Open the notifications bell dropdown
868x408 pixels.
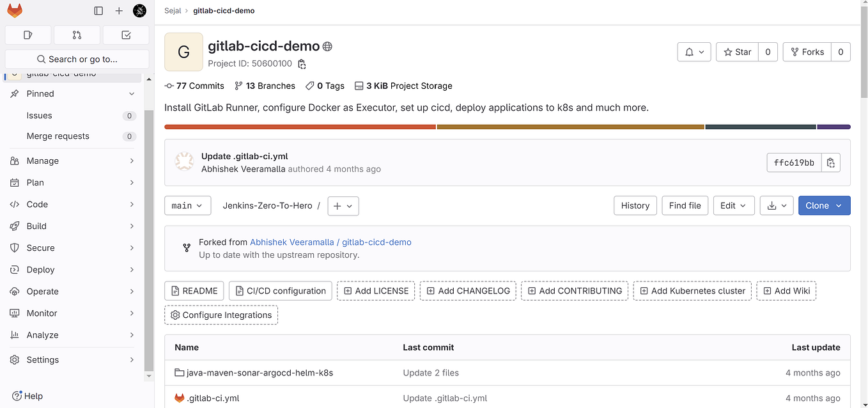coord(694,52)
